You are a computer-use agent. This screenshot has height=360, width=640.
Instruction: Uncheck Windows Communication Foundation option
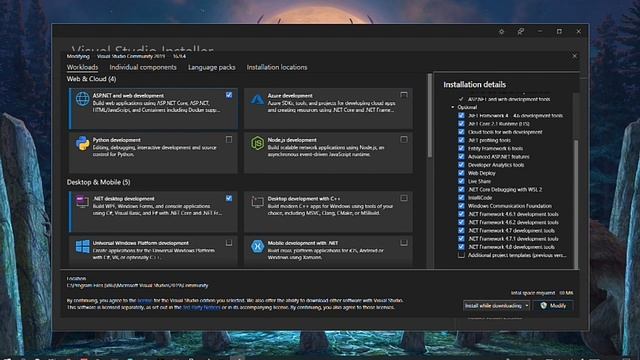click(x=461, y=206)
